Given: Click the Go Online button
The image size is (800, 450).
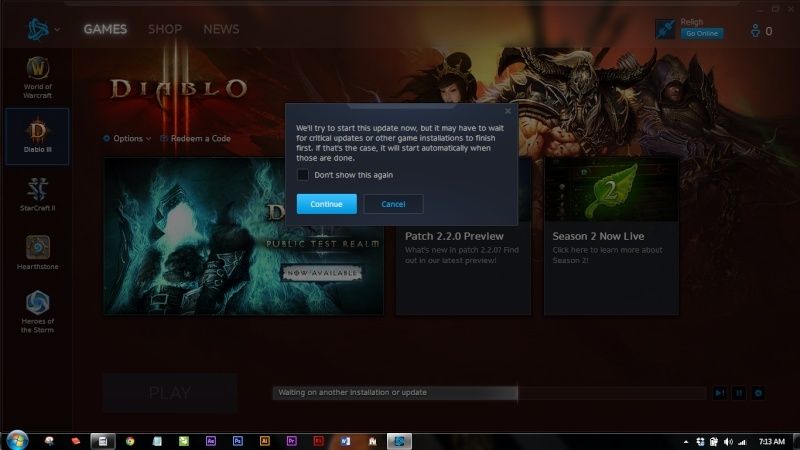Looking at the screenshot, I should coord(702,33).
